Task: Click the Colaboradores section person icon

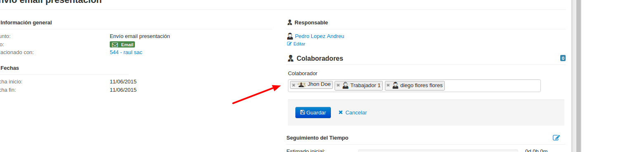Action: (290, 59)
